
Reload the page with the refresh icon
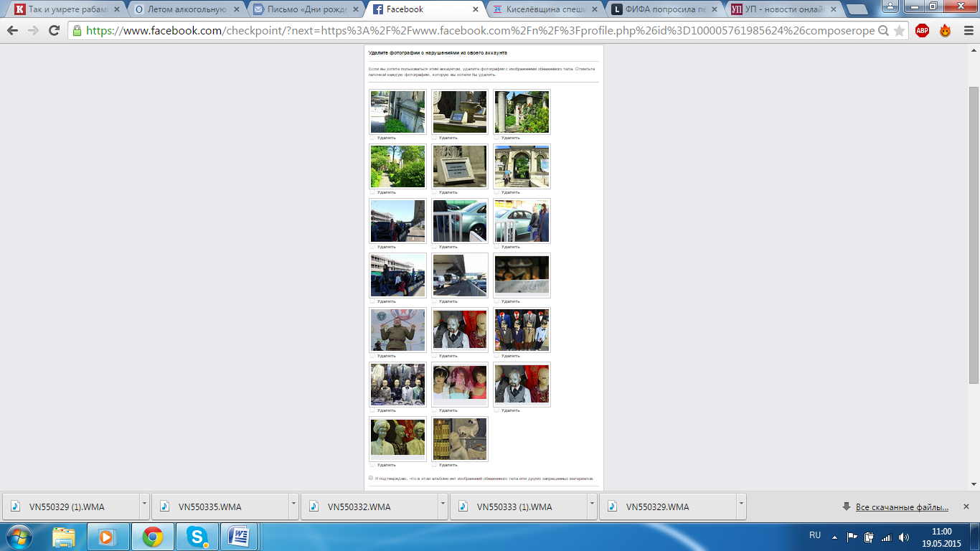coord(54,31)
